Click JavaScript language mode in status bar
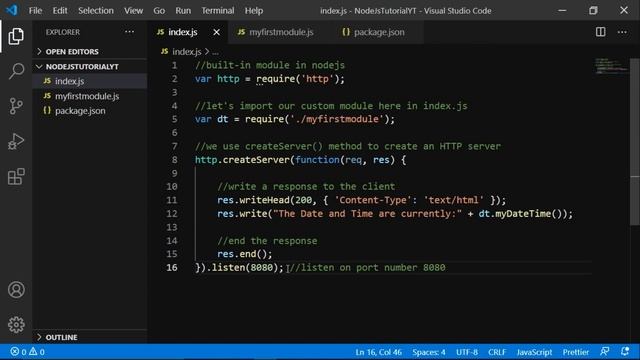The height and width of the screenshot is (360, 640). tap(534, 351)
